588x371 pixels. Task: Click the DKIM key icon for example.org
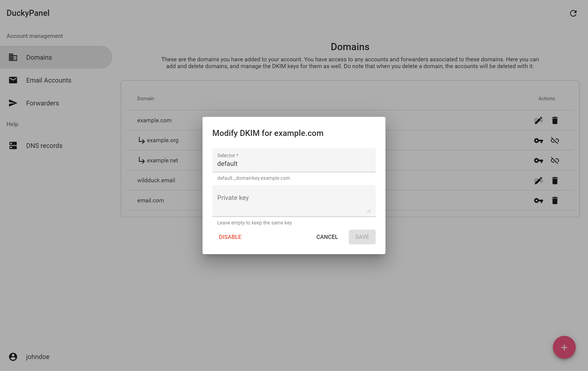click(538, 140)
